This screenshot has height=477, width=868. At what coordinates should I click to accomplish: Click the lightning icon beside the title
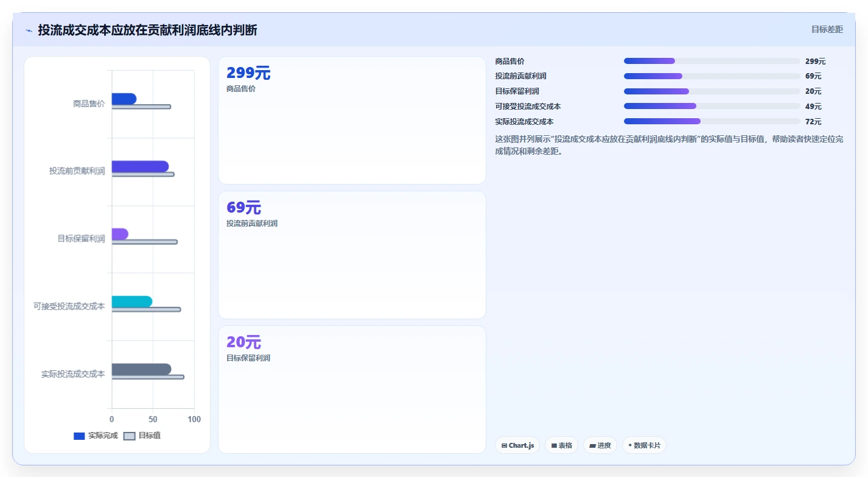point(29,30)
